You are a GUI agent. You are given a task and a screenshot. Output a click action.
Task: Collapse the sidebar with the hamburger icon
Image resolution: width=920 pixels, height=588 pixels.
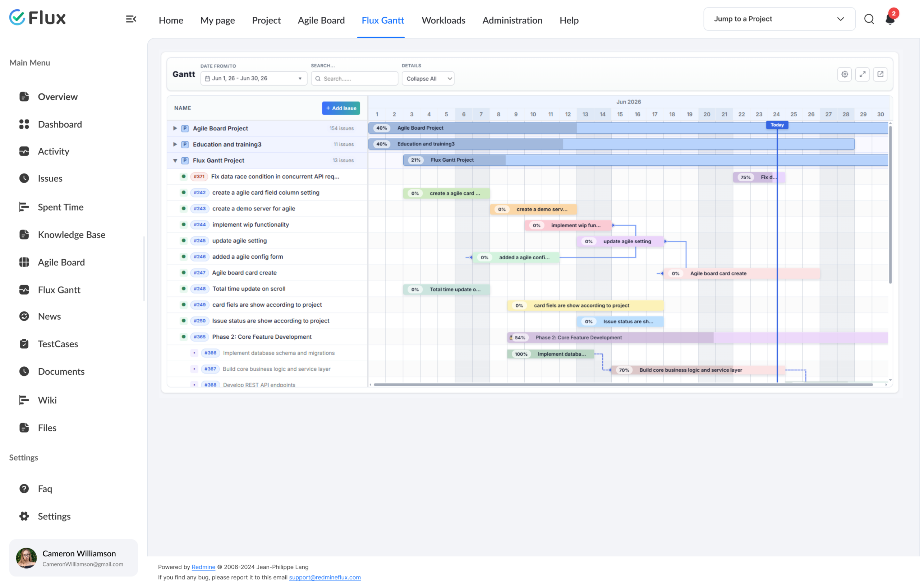tap(131, 19)
